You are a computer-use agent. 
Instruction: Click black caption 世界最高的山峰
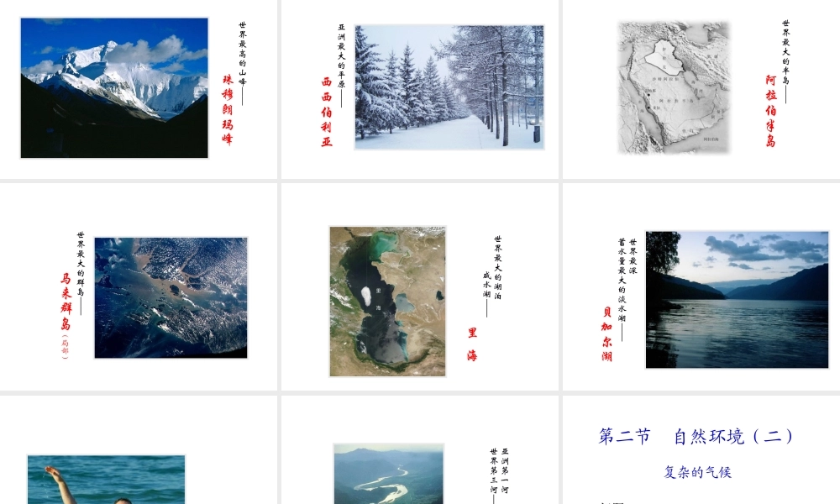tap(243, 54)
